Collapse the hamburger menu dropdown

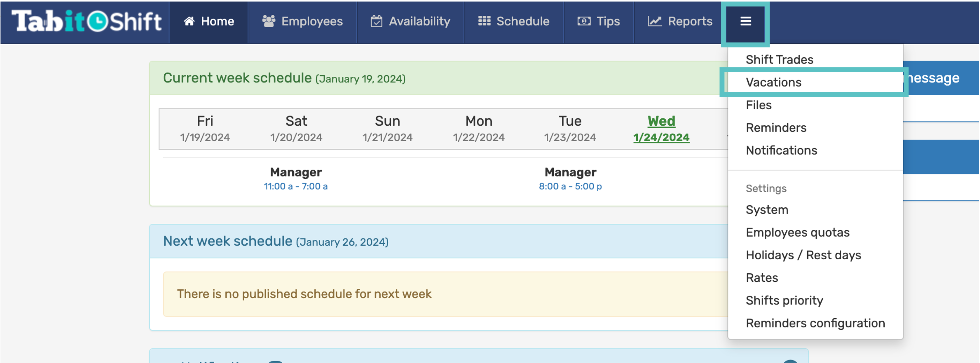[x=745, y=22]
